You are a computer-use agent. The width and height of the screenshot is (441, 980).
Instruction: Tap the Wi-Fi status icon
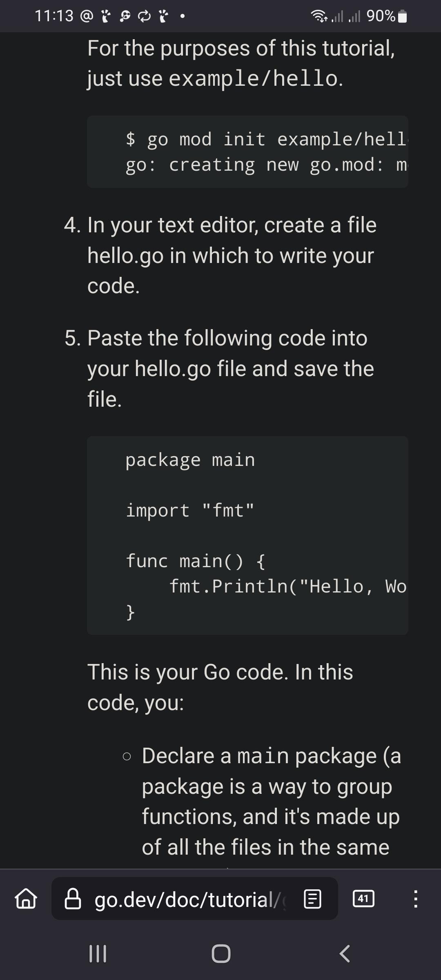point(320,16)
